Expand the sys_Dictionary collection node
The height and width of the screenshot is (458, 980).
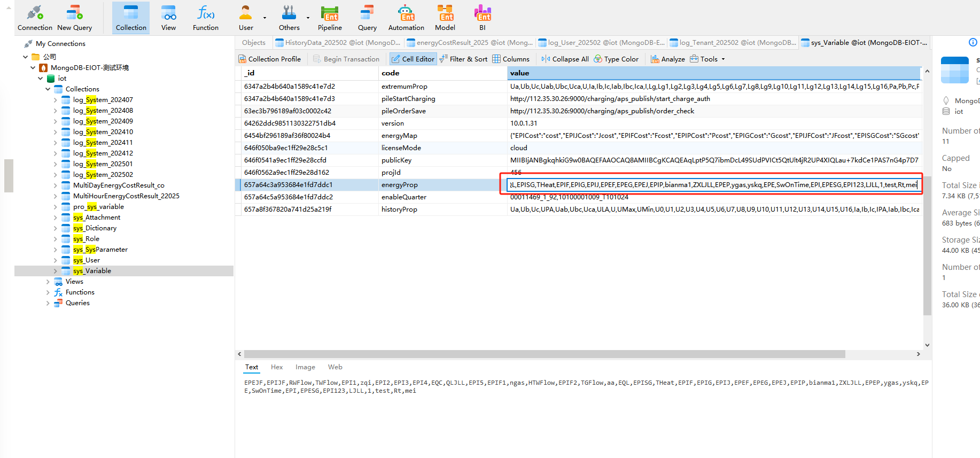click(56, 228)
